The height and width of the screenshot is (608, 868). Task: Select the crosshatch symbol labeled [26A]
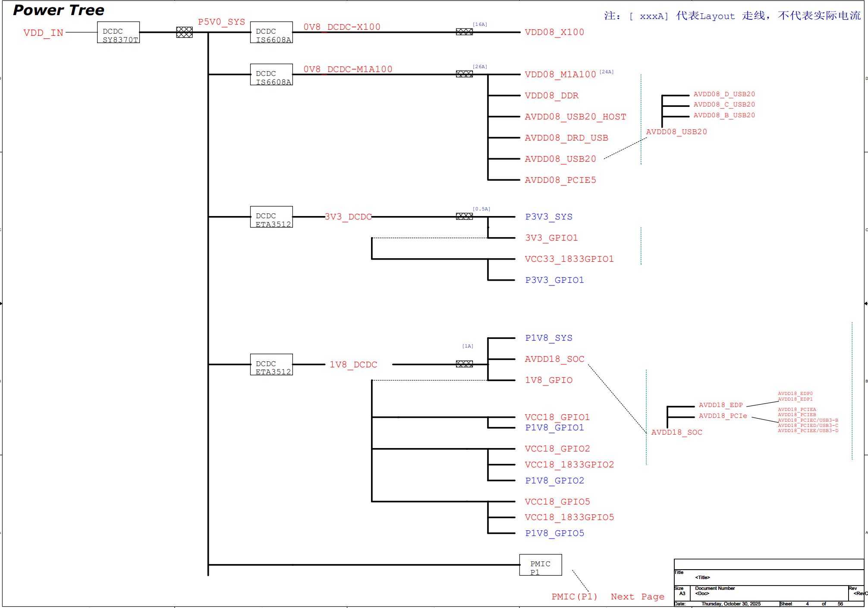[464, 74]
